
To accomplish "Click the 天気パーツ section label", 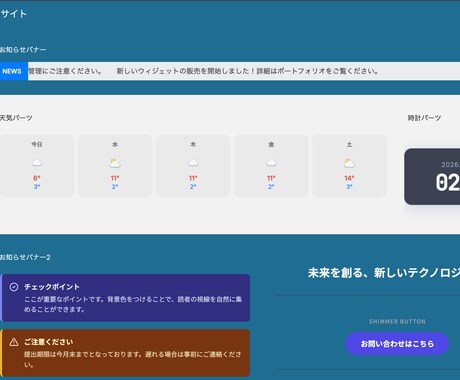I will point(16,118).
